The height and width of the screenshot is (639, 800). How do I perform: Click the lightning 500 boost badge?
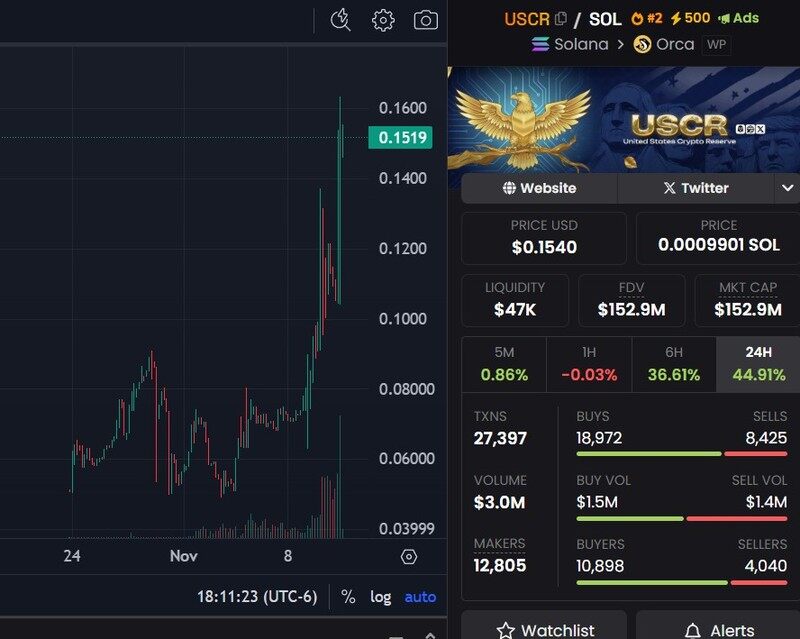[x=690, y=18]
